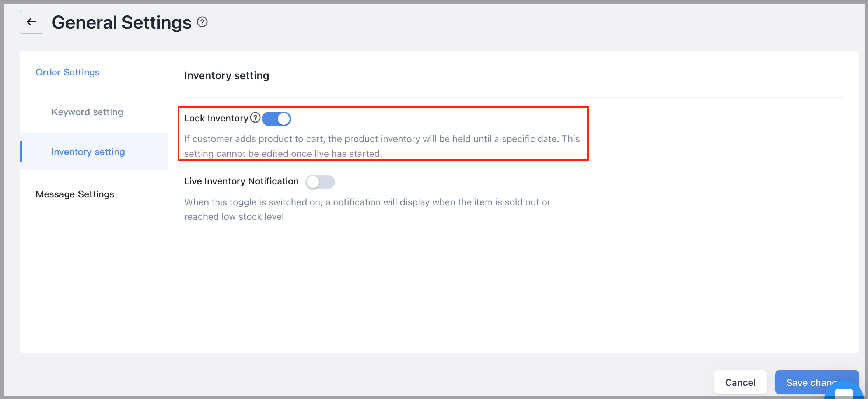This screenshot has height=399, width=868.
Task: Go back using the arrow button
Action: pyautogui.click(x=32, y=22)
